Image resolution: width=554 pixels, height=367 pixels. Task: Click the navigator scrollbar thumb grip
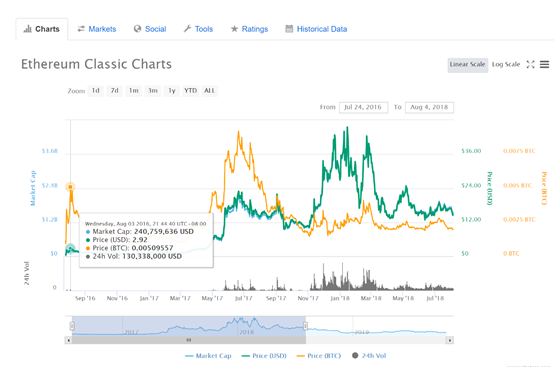[x=189, y=340]
